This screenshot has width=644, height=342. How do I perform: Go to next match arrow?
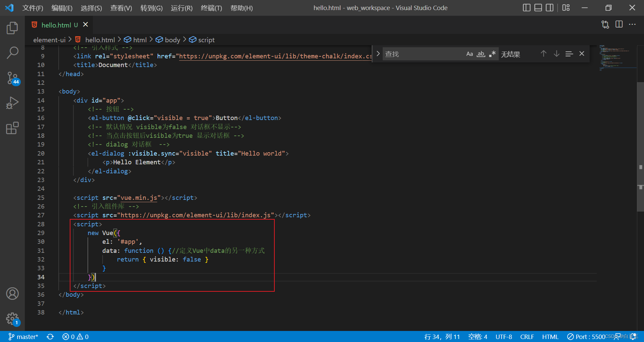pos(556,54)
